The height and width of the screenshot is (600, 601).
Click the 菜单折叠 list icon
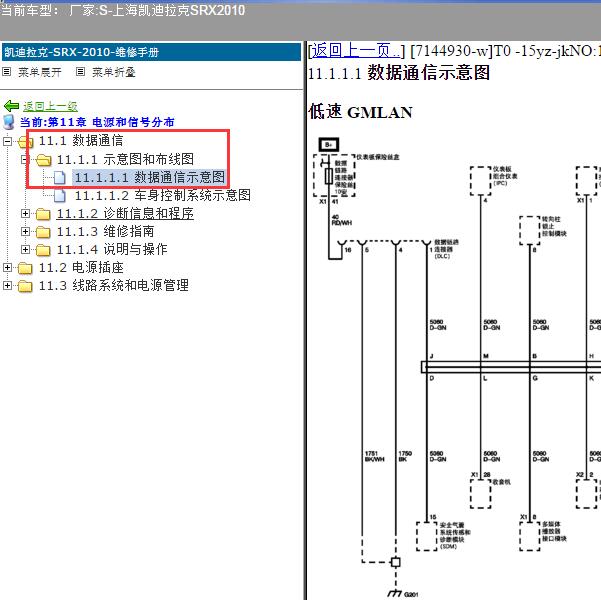pyautogui.click(x=80, y=72)
